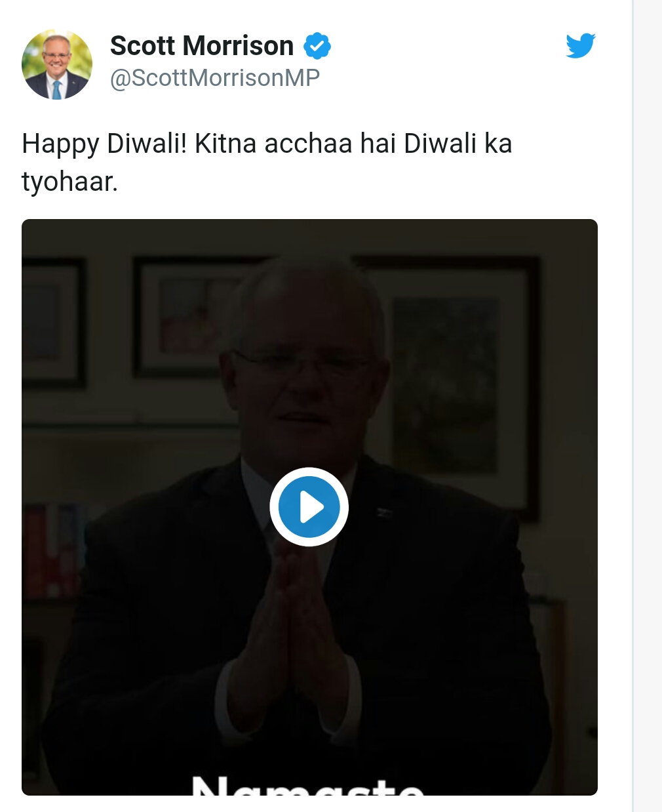Click the 'Namaste' caption in the video

pyautogui.click(x=308, y=786)
